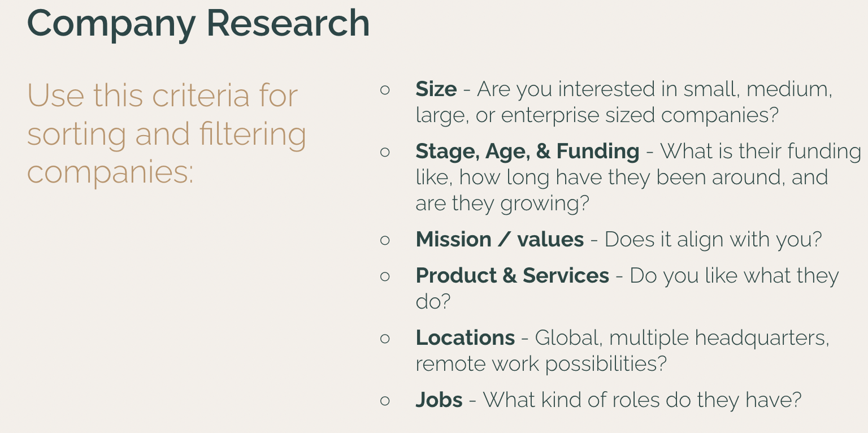Click the text "Do you like what they"
868x433 pixels.
click(734, 276)
